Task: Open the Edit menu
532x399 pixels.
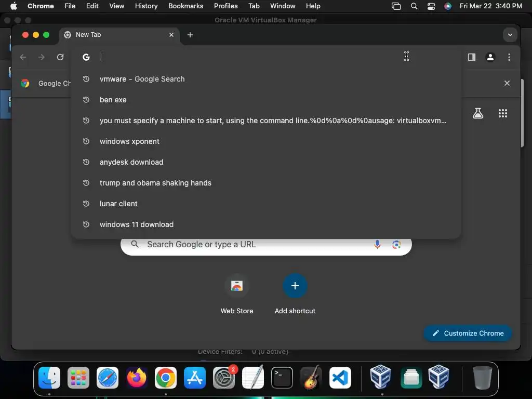Action: [x=92, y=6]
